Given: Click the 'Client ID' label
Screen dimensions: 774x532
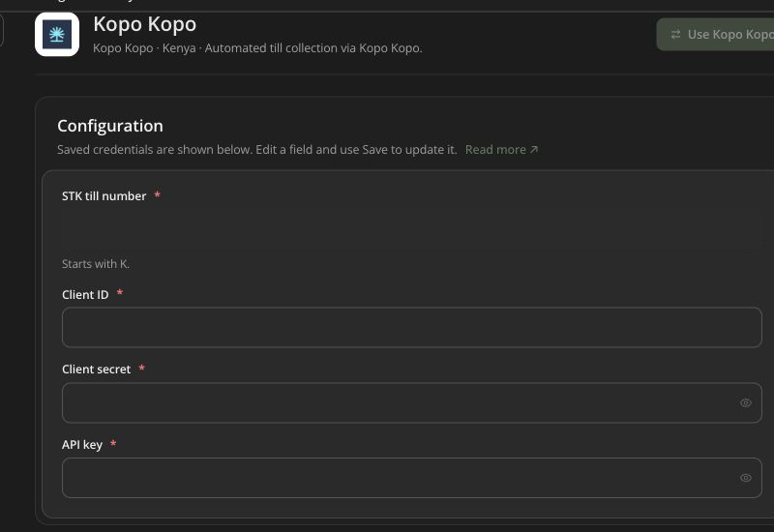Looking at the screenshot, I should point(85,295).
